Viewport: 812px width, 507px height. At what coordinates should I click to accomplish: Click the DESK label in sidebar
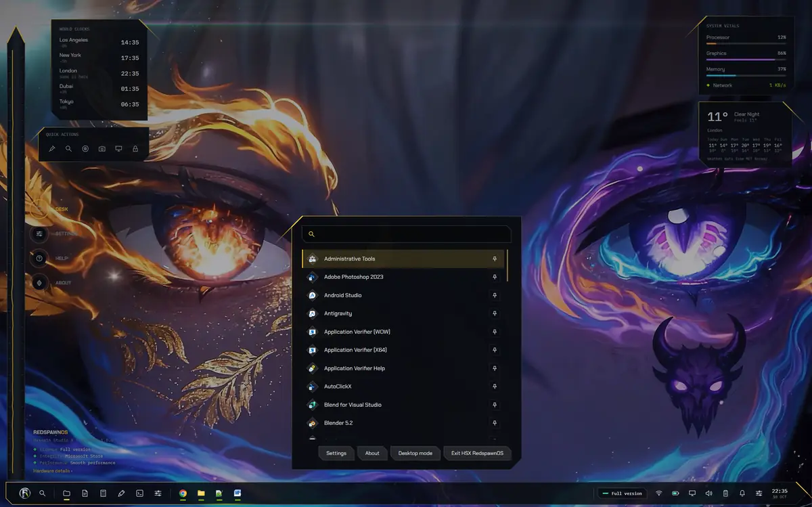tap(62, 209)
